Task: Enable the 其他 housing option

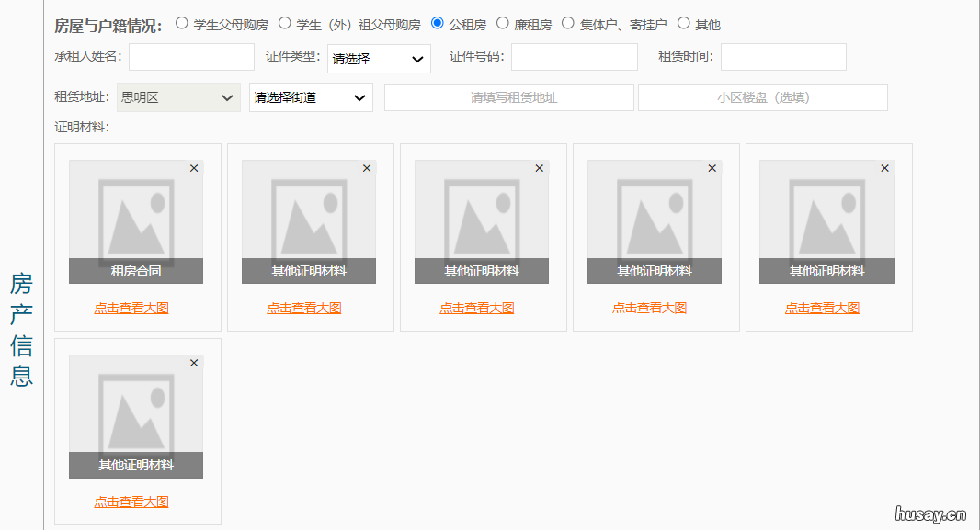Action: pos(683,24)
